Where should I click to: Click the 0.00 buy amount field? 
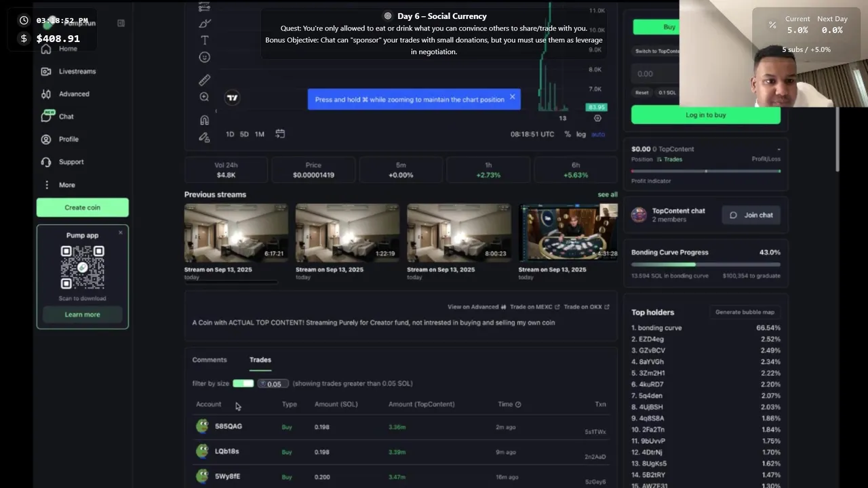pos(656,73)
